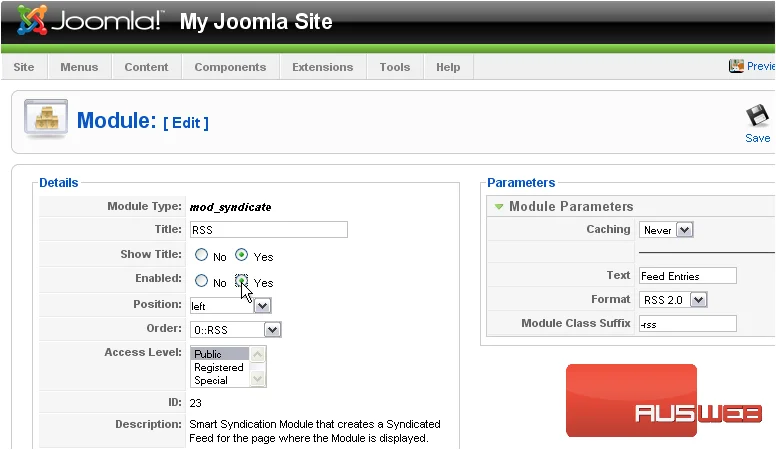The height and width of the screenshot is (450, 776).
Task: Click the Save floppy disk icon
Action: [x=757, y=117]
